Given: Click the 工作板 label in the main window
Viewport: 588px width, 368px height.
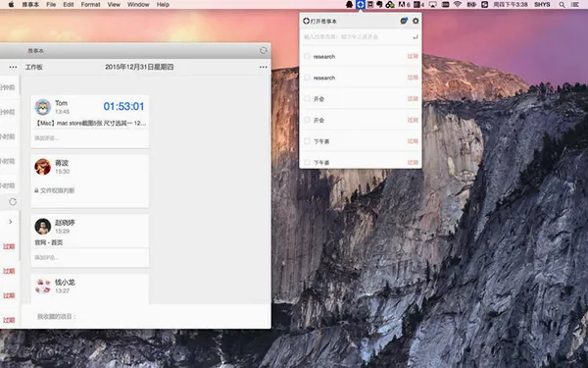Looking at the screenshot, I should point(33,67).
